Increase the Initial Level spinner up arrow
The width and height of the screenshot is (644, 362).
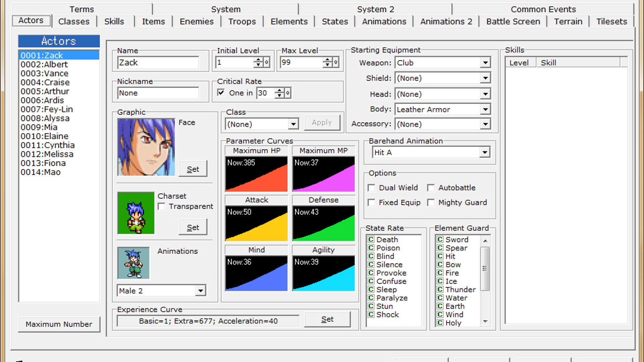pyautogui.click(x=258, y=60)
